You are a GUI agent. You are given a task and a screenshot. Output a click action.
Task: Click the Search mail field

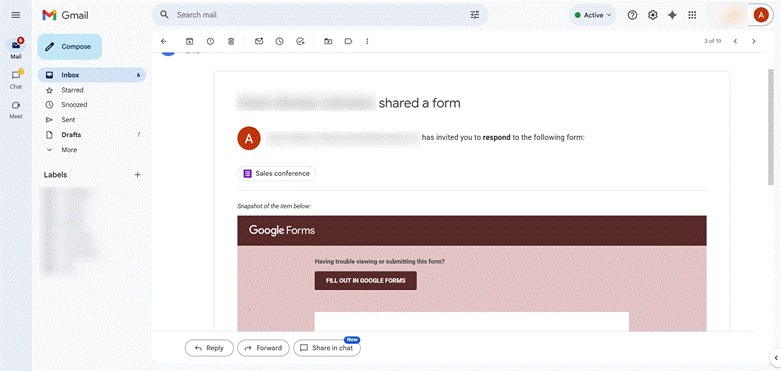[319, 15]
